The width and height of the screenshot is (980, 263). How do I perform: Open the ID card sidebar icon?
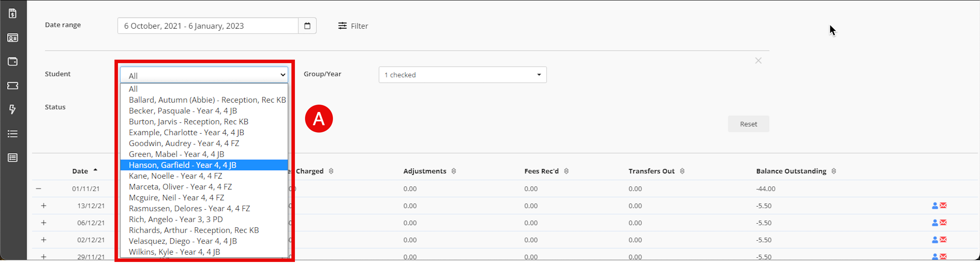(x=13, y=38)
